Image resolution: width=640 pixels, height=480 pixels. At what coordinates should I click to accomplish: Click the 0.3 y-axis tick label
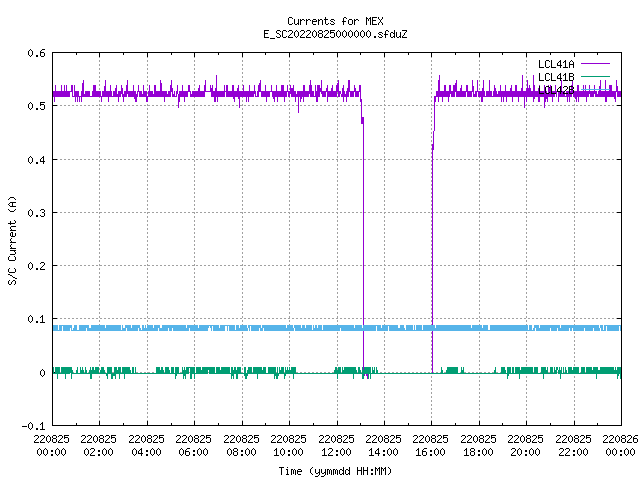tap(36, 213)
